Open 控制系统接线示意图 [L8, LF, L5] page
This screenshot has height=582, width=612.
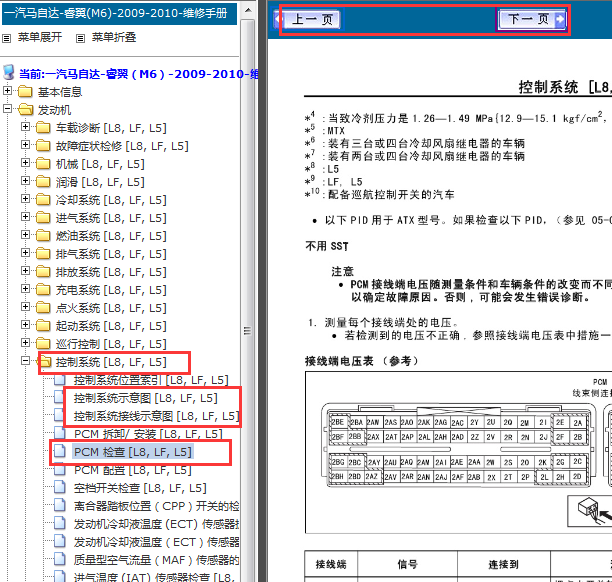pos(157,416)
